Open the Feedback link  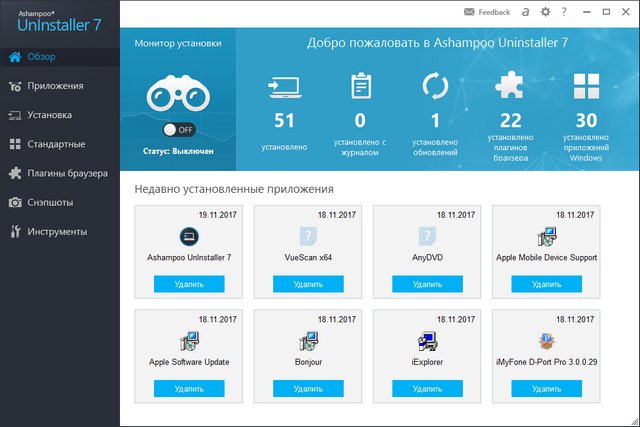click(x=487, y=12)
